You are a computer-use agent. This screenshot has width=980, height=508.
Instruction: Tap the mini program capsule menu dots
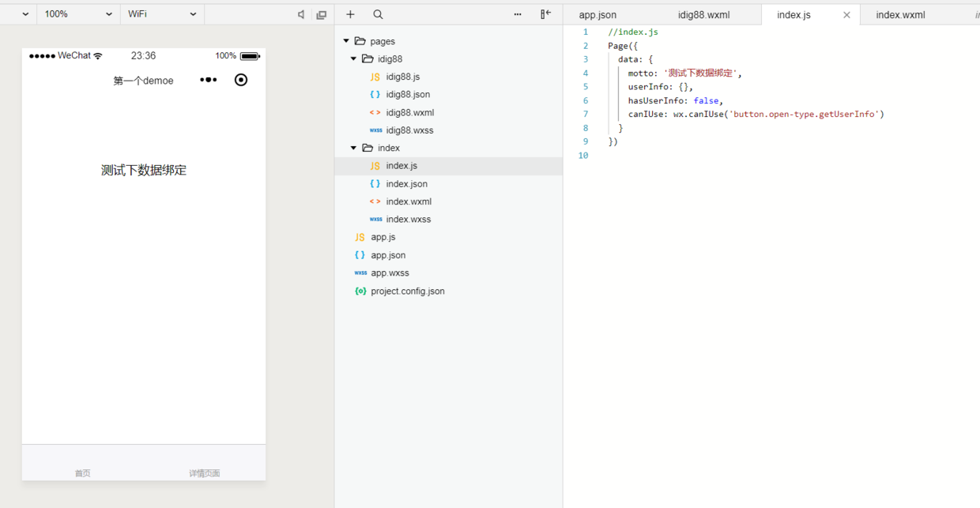click(209, 80)
